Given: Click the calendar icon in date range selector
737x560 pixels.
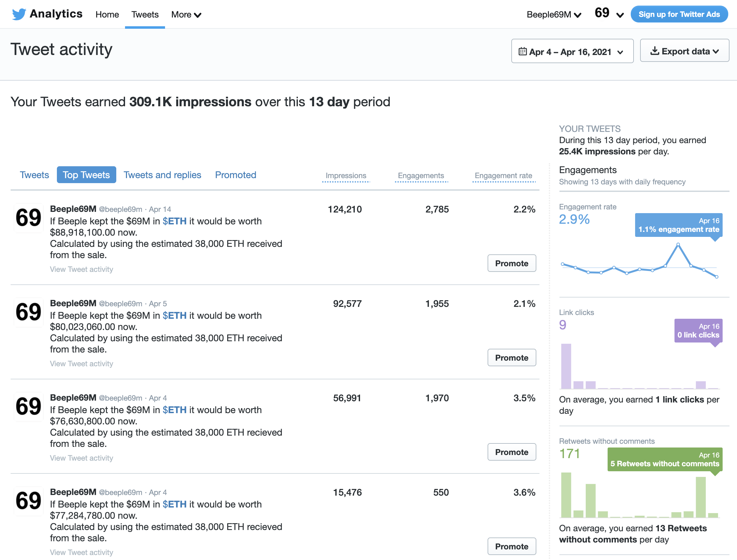Looking at the screenshot, I should tap(522, 51).
